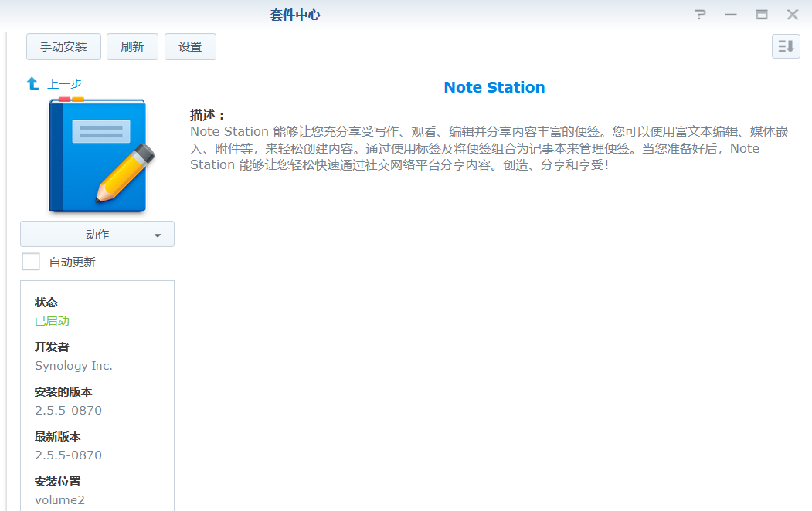This screenshot has width=812, height=511.
Task: Click the version number under 最新版本
Action: point(68,455)
